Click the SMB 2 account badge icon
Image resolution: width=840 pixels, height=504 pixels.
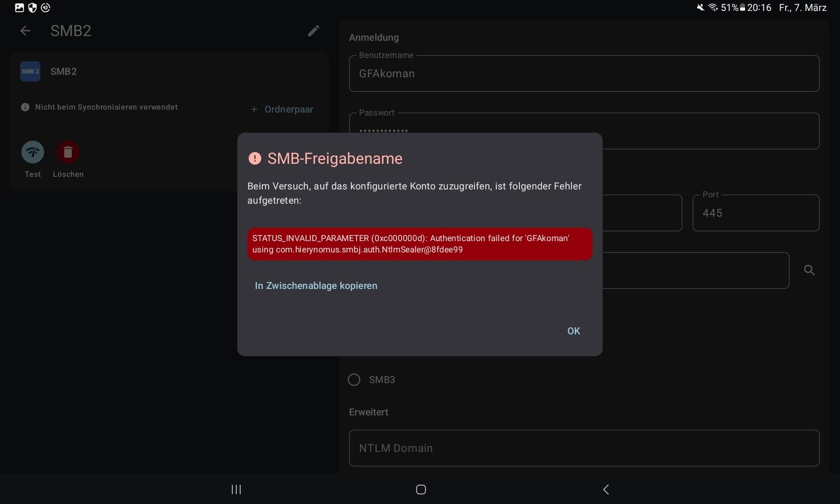30,71
